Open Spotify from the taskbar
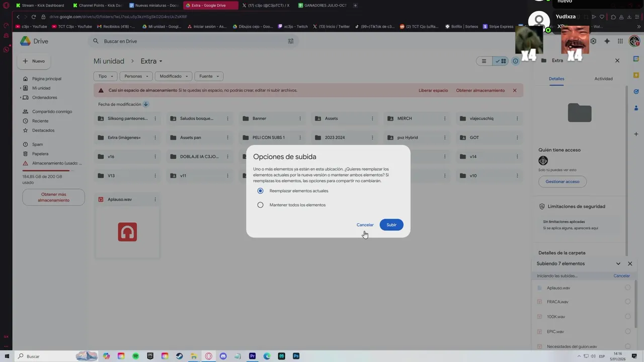The image size is (644, 362). [x=135, y=356]
